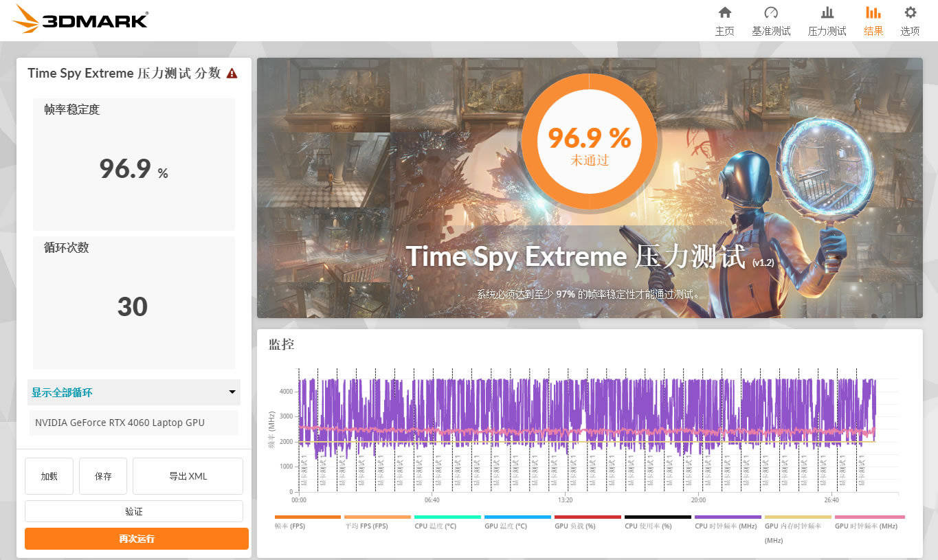
Task: Click the 96.9 % value in the left panel
Action: pos(134,168)
